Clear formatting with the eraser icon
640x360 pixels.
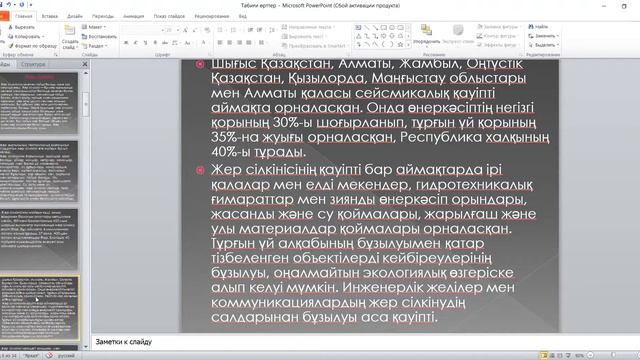click(x=207, y=30)
